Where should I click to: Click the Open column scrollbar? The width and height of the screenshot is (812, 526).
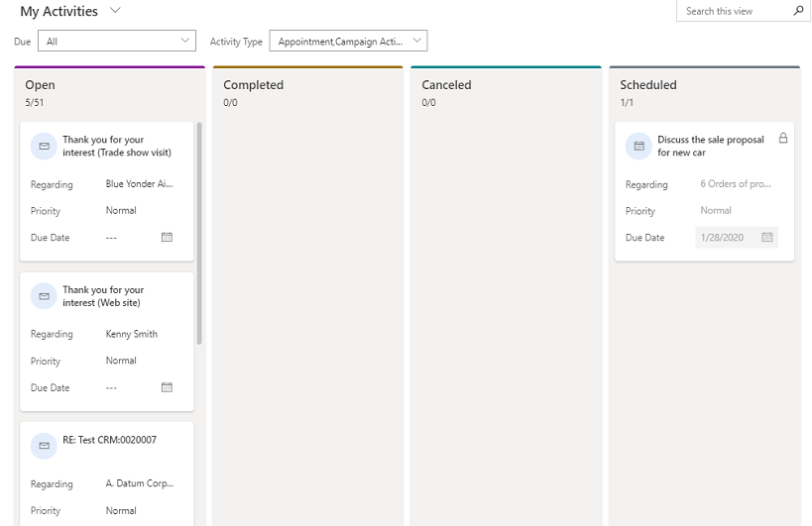199,233
